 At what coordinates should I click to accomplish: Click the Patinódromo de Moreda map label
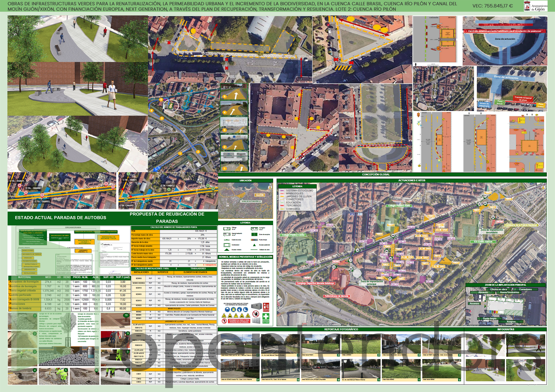click(x=336, y=296)
